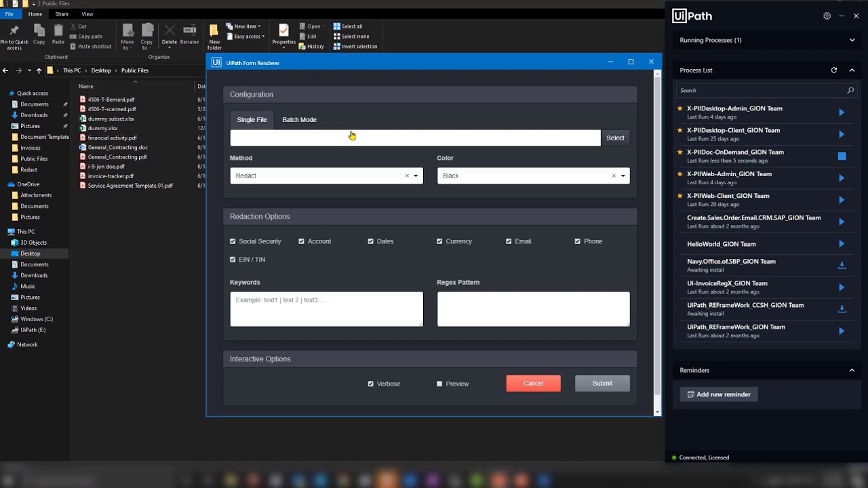The image size is (868, 488).
Task: Click Explorer back navigation arrow
Action: [x=5, y=70]
